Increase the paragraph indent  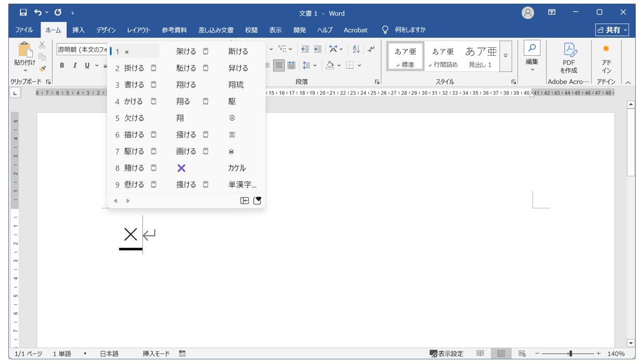tap(317, 49)
